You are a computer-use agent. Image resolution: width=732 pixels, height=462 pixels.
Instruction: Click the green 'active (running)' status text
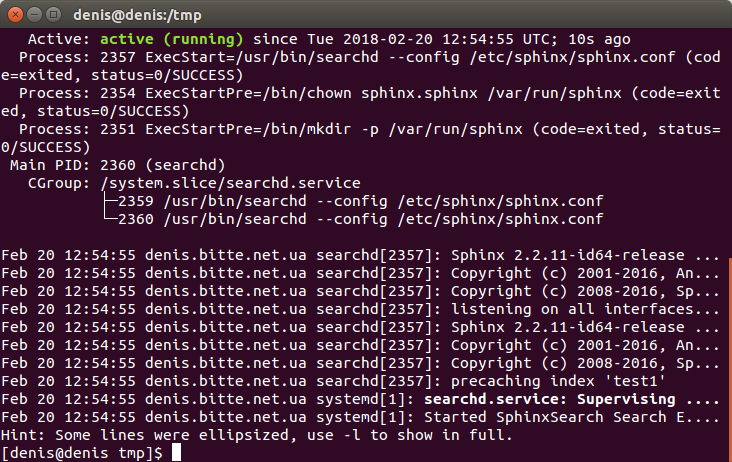[x=172, y=39]
